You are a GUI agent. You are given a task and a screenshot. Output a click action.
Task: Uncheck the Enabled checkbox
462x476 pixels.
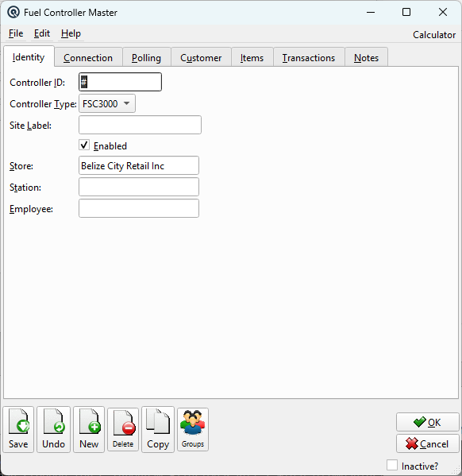pos(84,145)
